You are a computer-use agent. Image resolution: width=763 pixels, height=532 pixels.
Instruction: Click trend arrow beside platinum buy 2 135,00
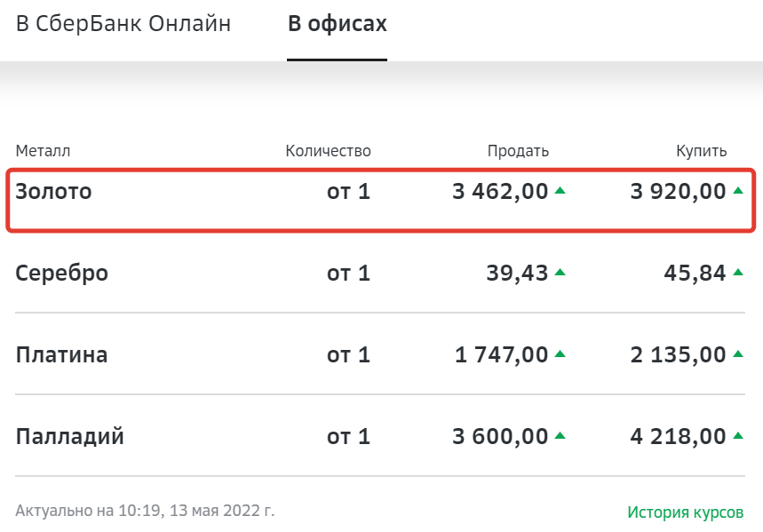tap(737, 354)
